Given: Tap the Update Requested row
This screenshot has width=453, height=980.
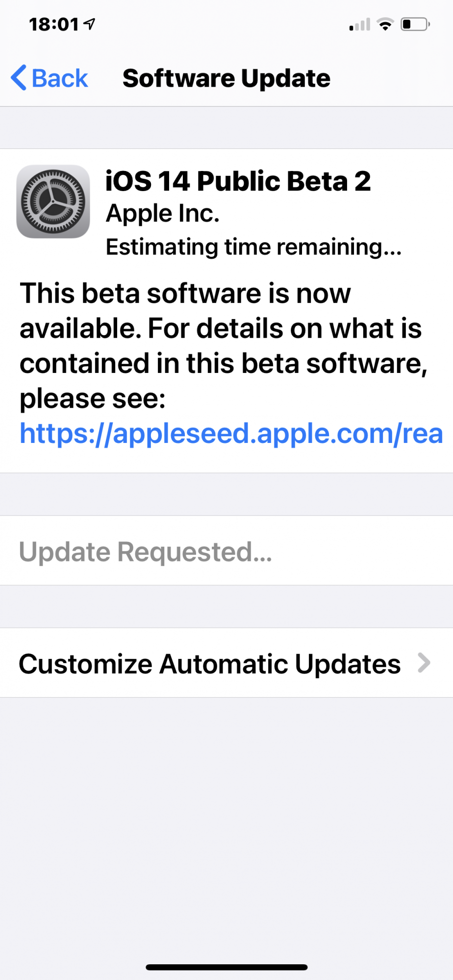Looking at the screenshot, I should click(226, 550).
